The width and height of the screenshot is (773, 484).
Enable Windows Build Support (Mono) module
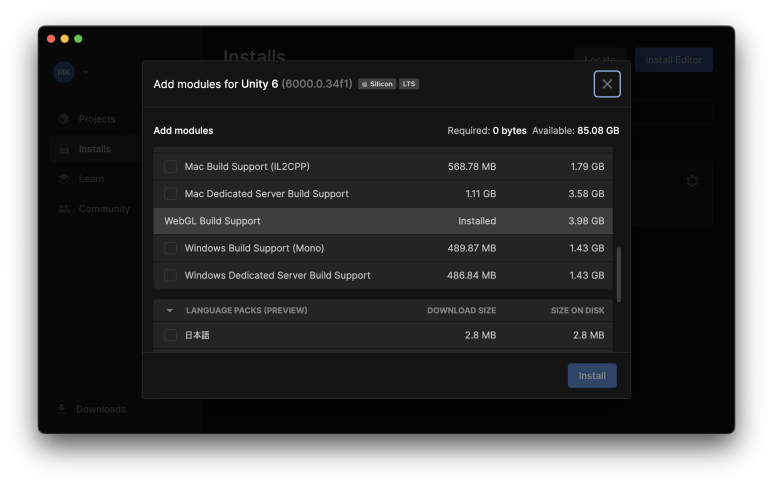[x=170, y=248]
